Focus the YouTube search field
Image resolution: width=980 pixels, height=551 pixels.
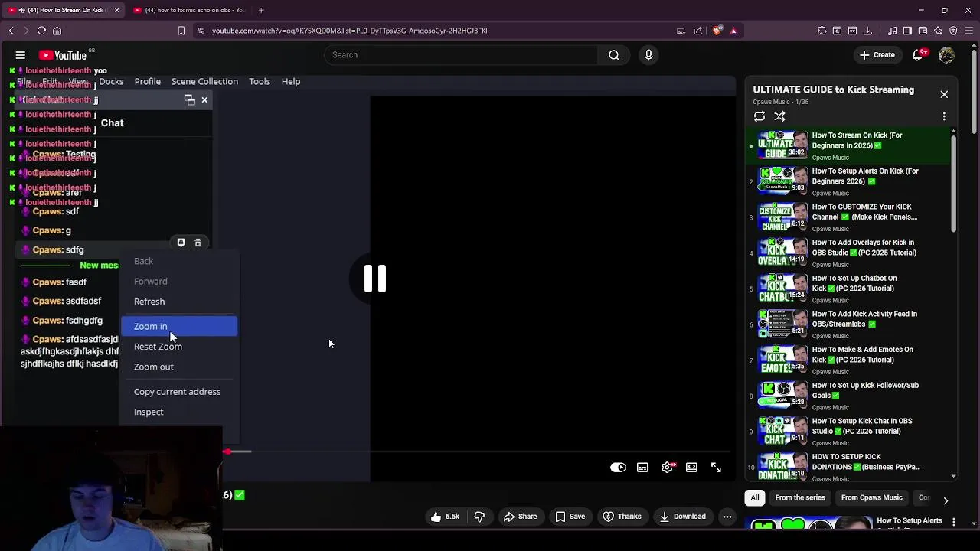click(461, 55)
